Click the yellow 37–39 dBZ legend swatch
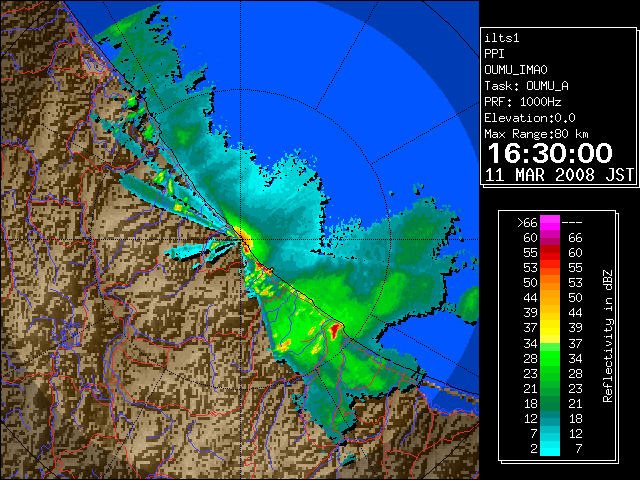The width and height of the screenshot is (640, 480). pyautogui.click(x=550, y=328)
